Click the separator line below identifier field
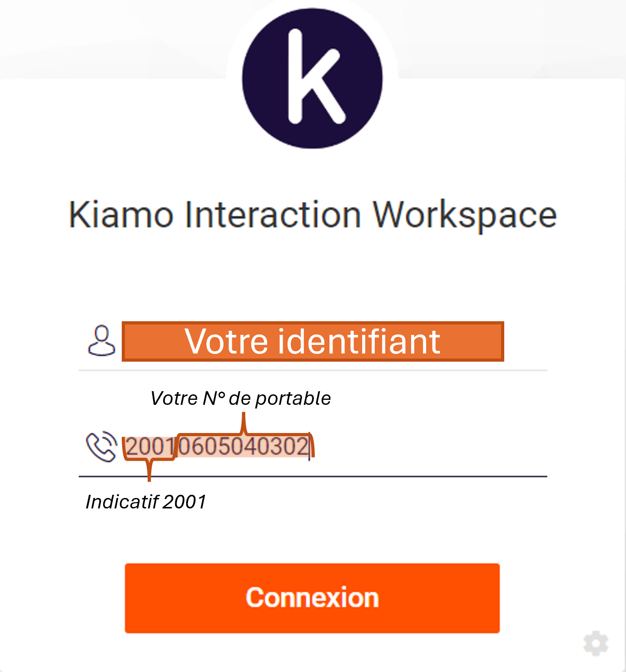The height and width of the screenshot is (672, 626). [x=313, y=371]
